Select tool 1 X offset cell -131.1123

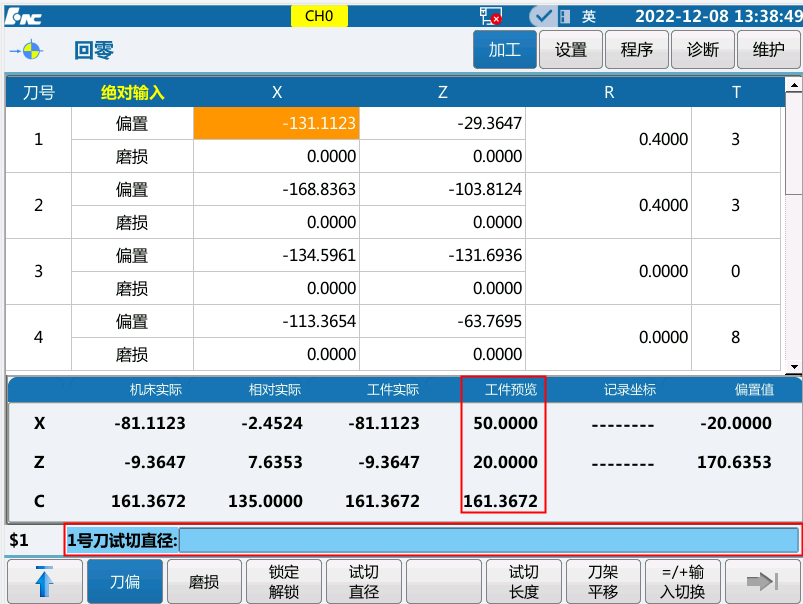coord(277,123)
